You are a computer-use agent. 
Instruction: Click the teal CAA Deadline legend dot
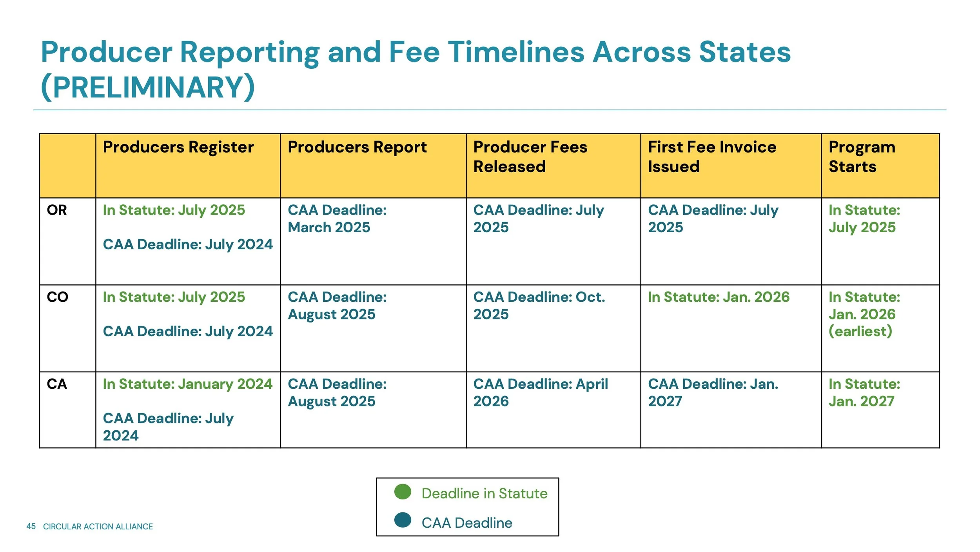point(403,520)
